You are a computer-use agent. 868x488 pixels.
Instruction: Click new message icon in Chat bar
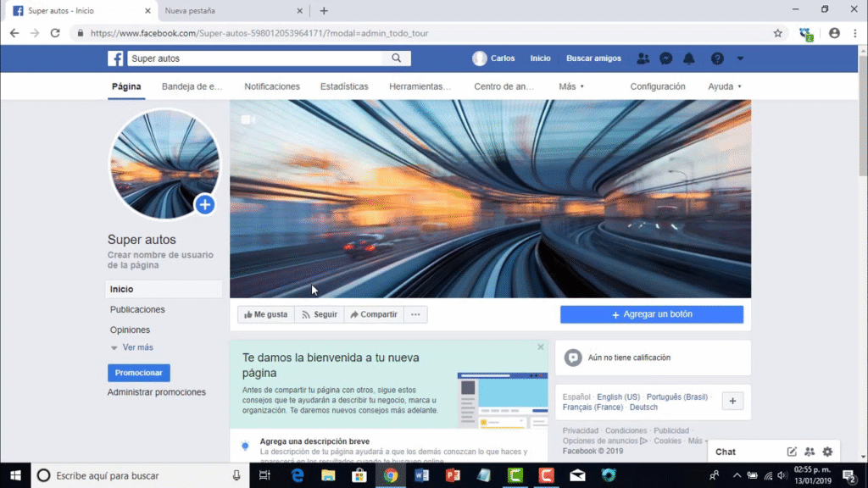[x=792, y=452]
